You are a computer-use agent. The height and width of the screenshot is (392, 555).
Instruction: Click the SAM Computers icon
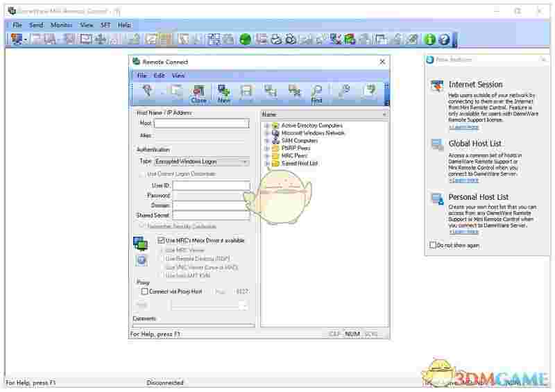[x=275, y=141]
